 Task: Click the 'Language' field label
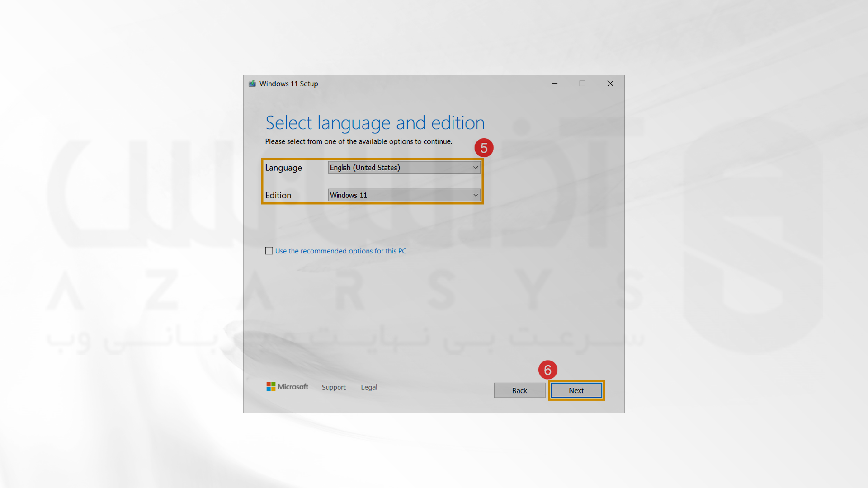pyautogui.click(x=283, y=168)
